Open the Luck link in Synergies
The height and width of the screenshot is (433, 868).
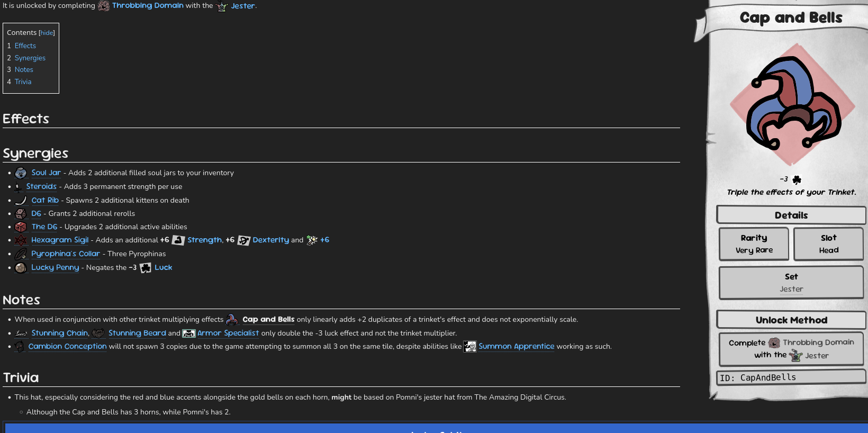point(164,268)
